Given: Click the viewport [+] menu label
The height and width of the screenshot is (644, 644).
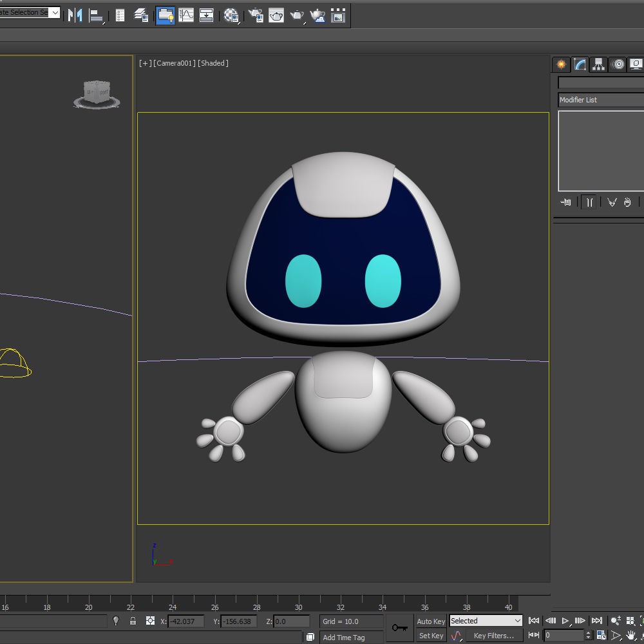Looking at the screenshot, I should [145, 63].
